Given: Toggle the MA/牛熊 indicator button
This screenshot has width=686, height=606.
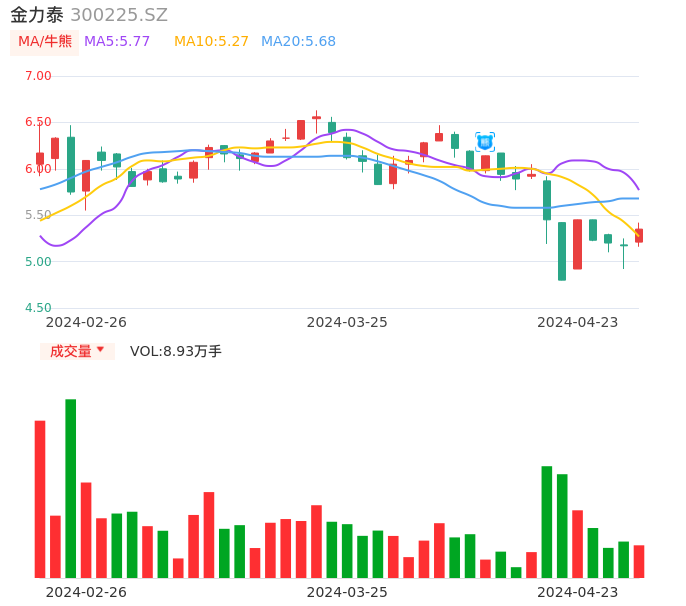Looking at the screenshot, I should 45,42.
